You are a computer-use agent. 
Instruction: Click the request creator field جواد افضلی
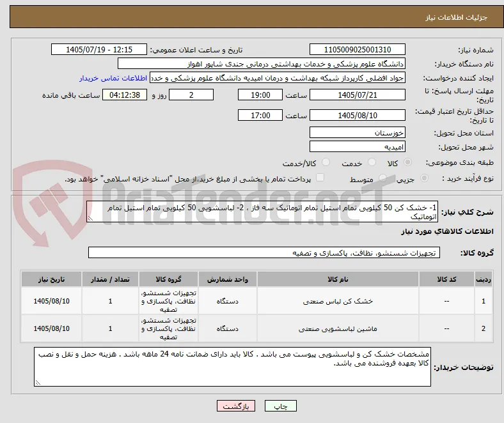(278, 78)
